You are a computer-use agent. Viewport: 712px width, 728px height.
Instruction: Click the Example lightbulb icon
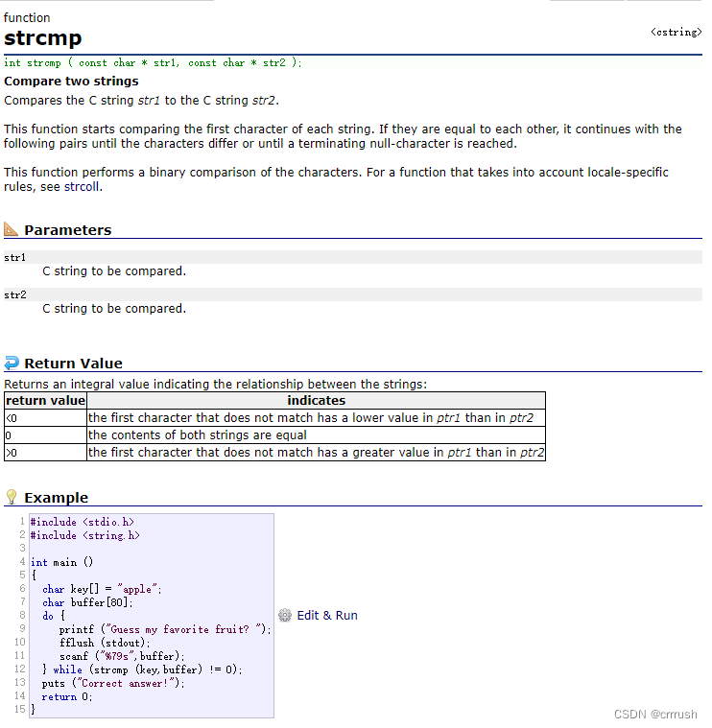(12, 497)
